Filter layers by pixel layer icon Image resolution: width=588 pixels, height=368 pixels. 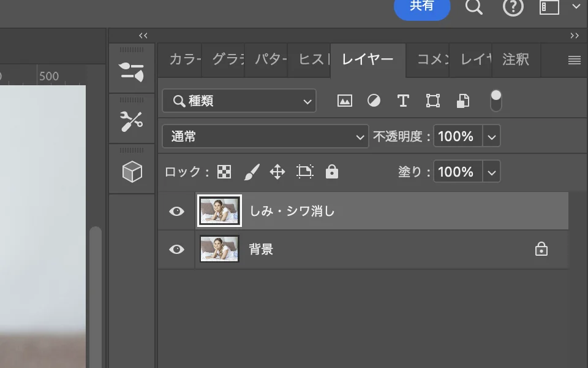pyautogui.click(x=345, y=101)
